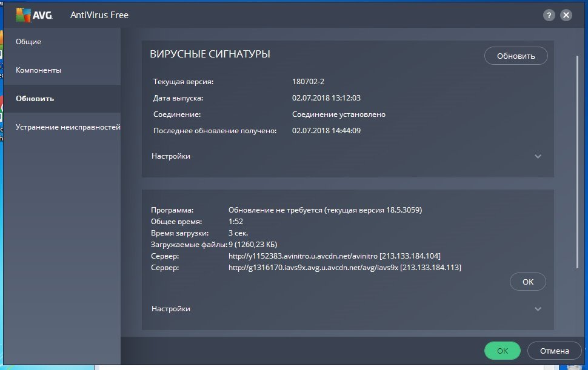Expand Настройки under program update panel
Screen dimensions: 588x370
click(347, 309)
